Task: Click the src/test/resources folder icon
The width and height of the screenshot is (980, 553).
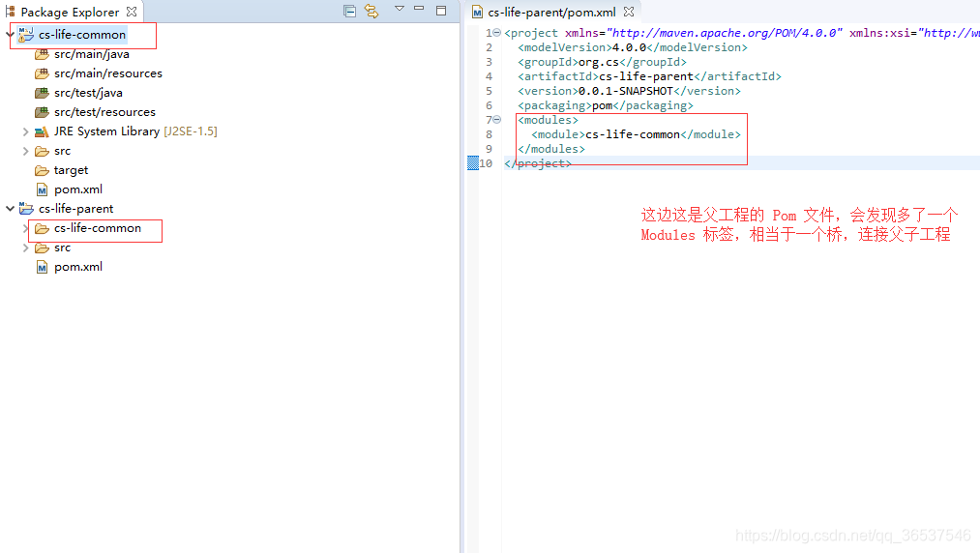Action: 42,112
